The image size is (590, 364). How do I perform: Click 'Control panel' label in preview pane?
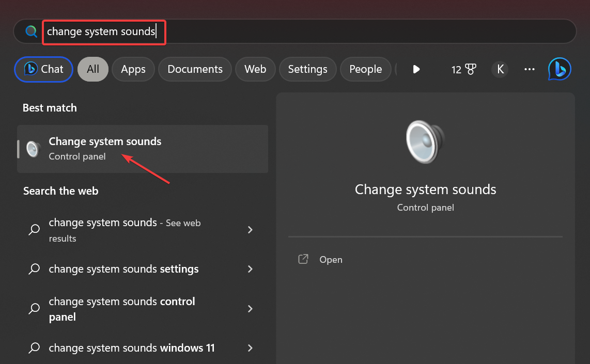pyautogui.click(x=425, y=208)
